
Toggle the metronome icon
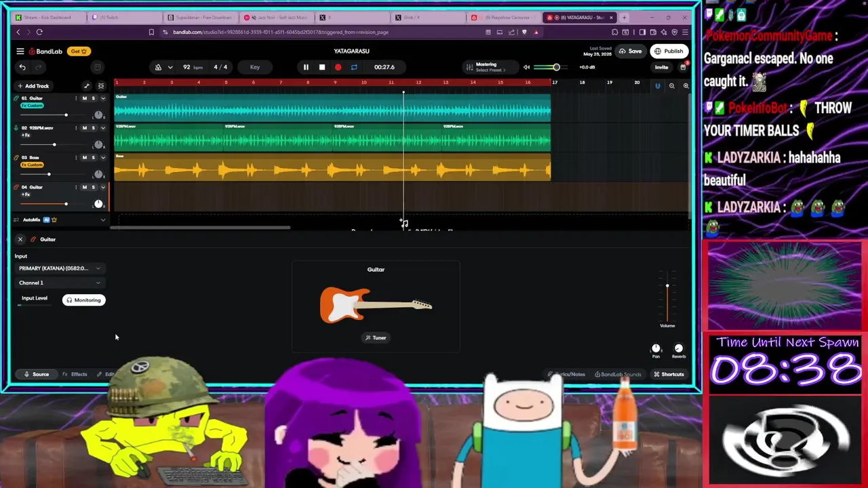158,67
